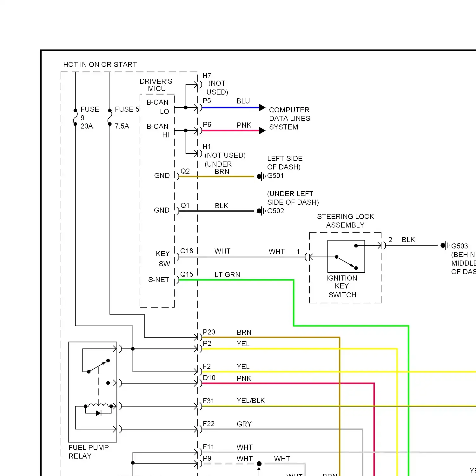Click the G501 ground symbol
Image resolution: width=476 pixels, height=476 pixels.
point(261,176)
